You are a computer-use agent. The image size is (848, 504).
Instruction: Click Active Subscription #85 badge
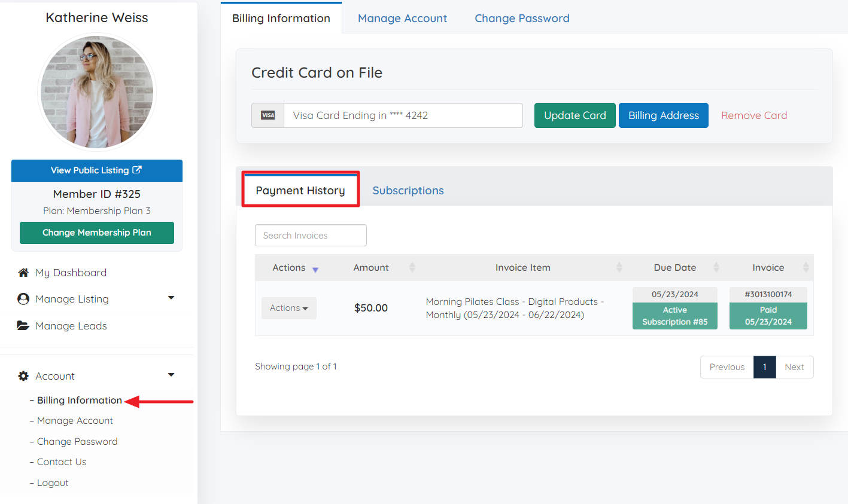tap(675, 316)
